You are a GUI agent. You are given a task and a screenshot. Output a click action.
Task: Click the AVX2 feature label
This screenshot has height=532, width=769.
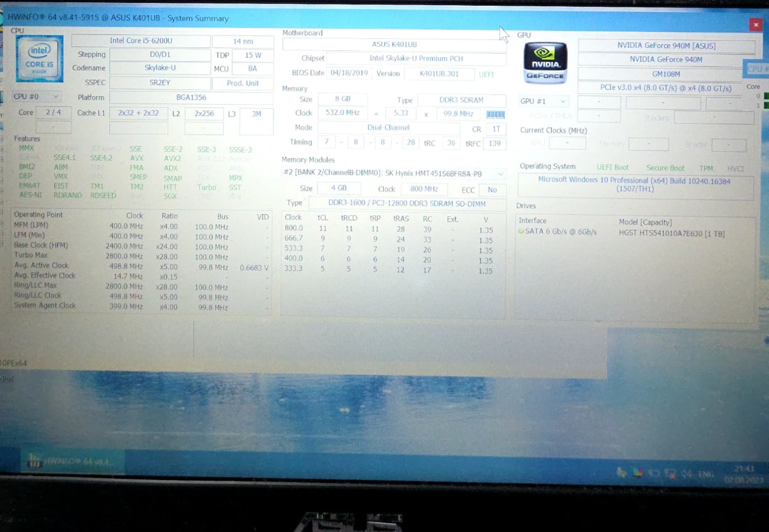(x=172, y=158)
